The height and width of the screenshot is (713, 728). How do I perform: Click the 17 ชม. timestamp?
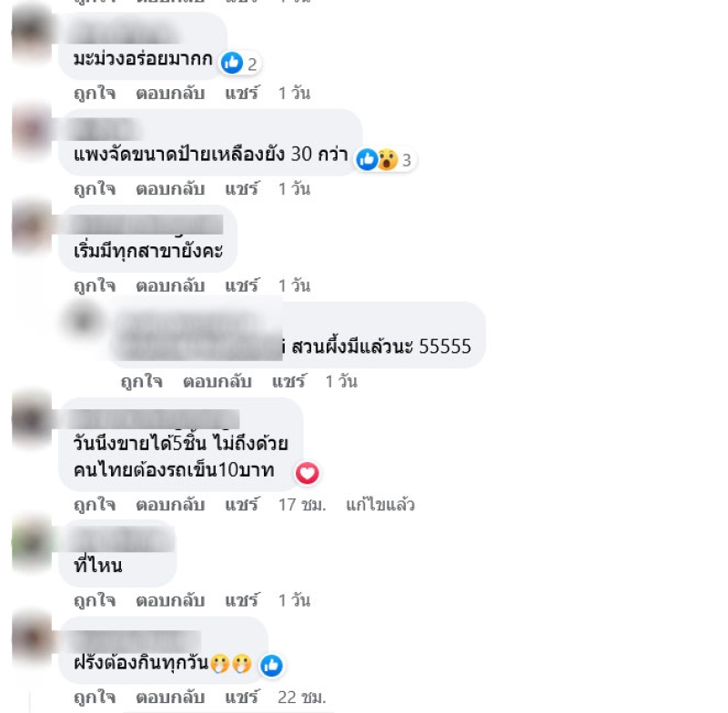click(x=302, y=505)
